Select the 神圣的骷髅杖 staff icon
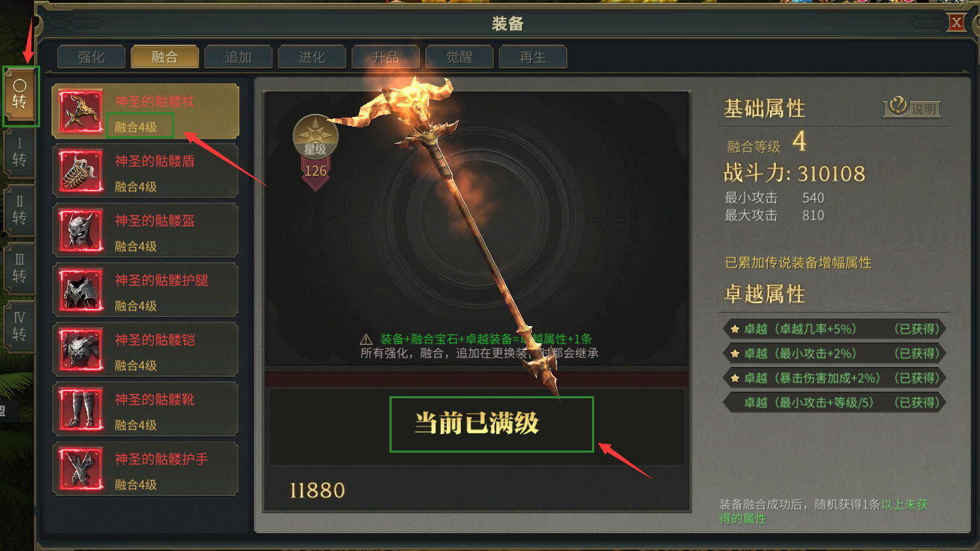The width and height of the screenshot is (980, 551). click(80, 112)
